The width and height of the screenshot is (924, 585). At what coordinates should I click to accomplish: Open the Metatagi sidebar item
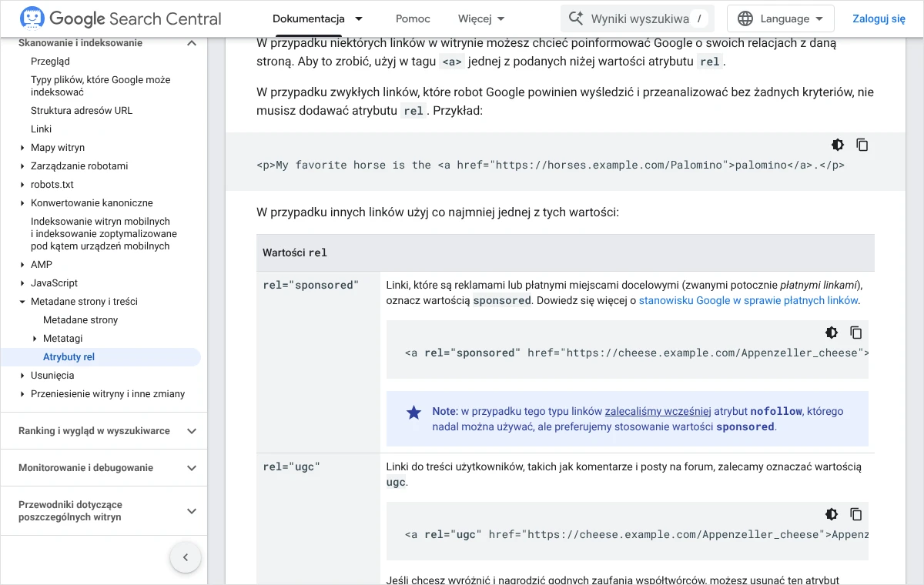[63, 339]
